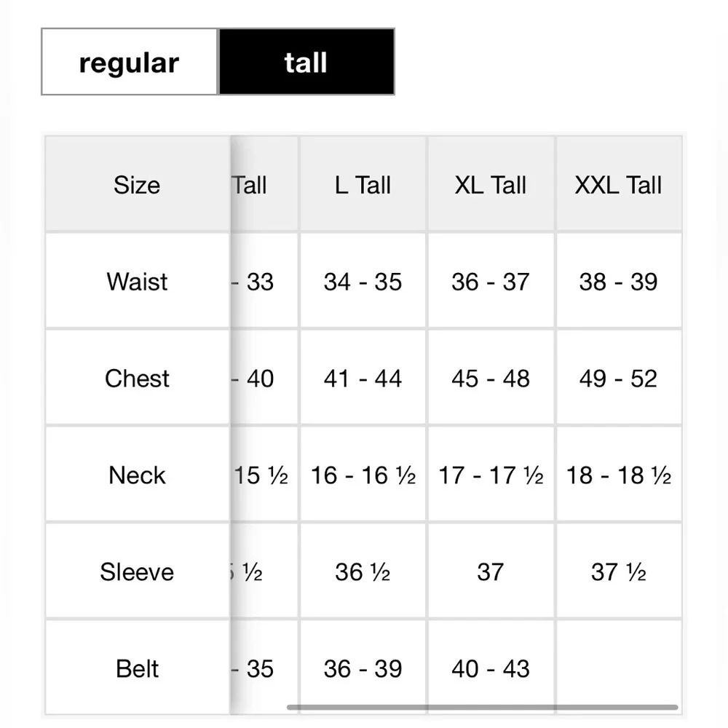
Task: Switch to the regular size tab
Action: pos(130,62)
